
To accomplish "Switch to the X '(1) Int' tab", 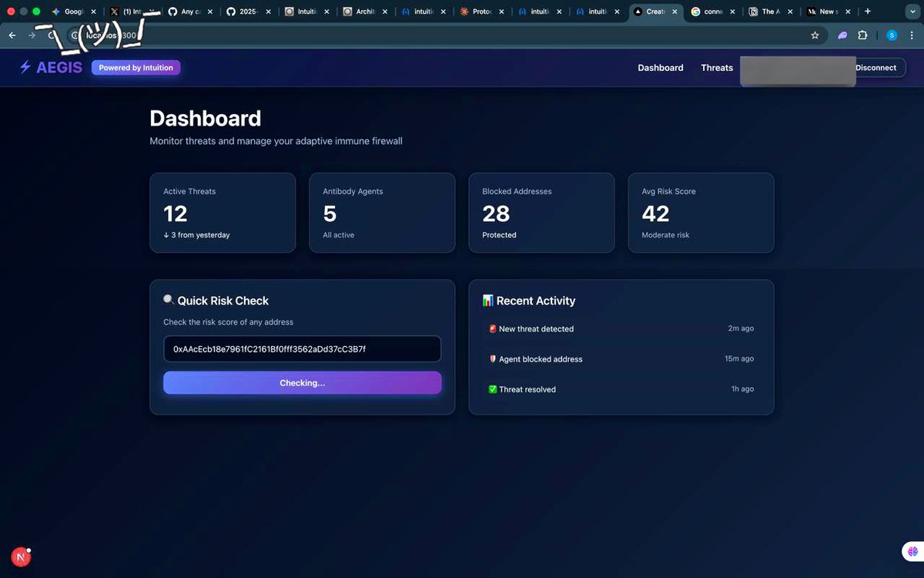I will point(131,12).
